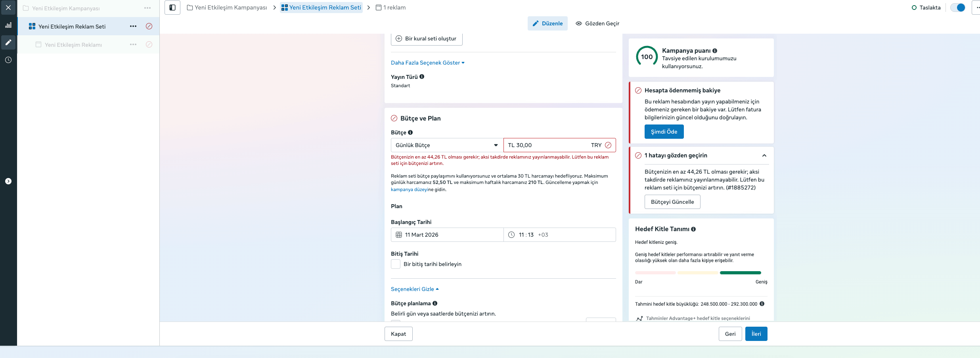The width and height of the screenshot is (980, 358).
Task: Click info icon beside Yayın Türü
Action: (x=422, y=77)
